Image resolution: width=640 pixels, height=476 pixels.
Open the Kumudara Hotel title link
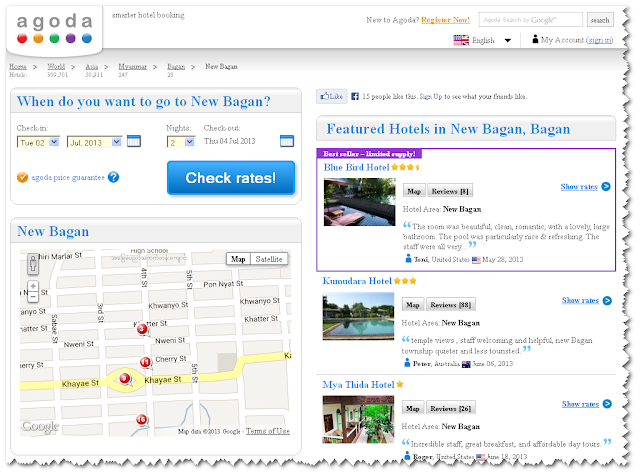[x=357, y=281]
